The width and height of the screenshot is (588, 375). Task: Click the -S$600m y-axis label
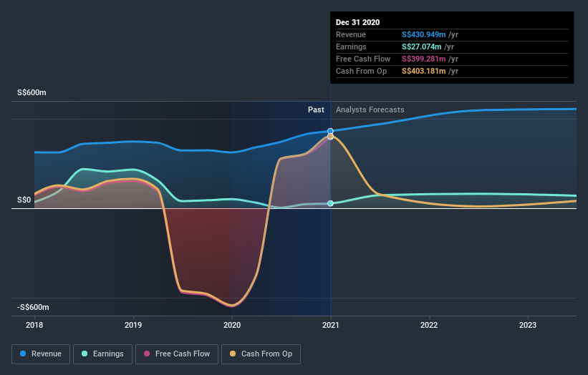point(33,307)
